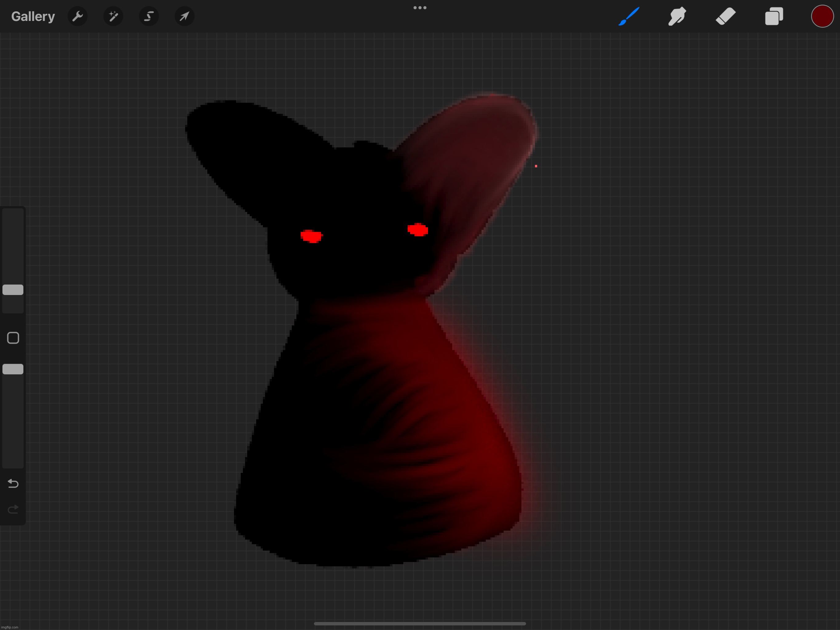840x630 pixels.
Task: Undo the last brush stroke
Action: point(13,484)
